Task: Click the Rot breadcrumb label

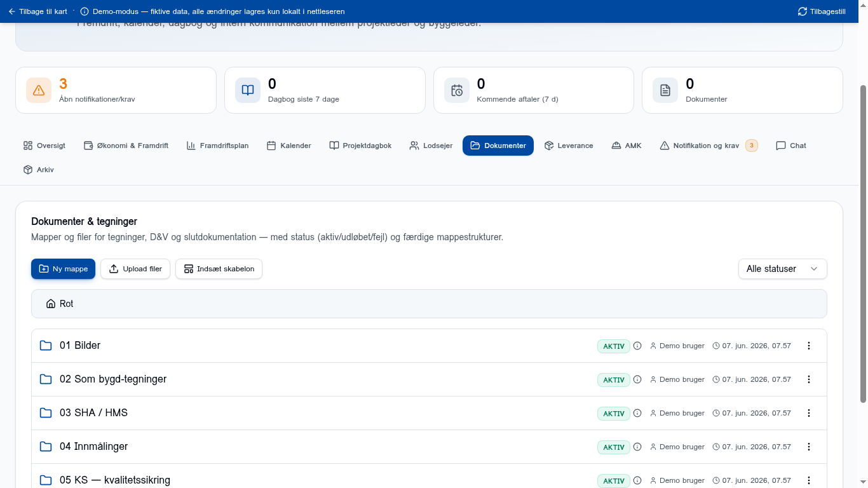Action: (x=67, y=304)
